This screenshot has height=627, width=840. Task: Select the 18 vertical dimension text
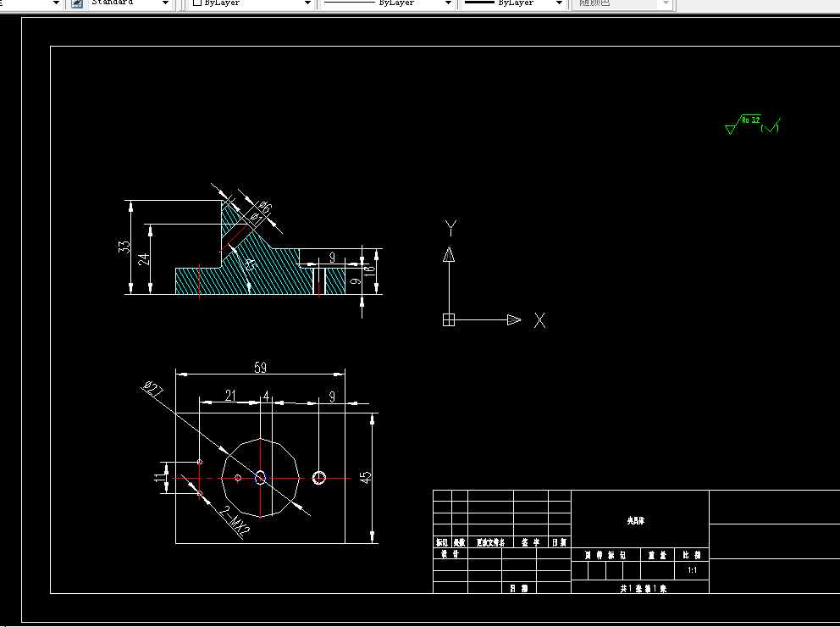tap(369, 271)
